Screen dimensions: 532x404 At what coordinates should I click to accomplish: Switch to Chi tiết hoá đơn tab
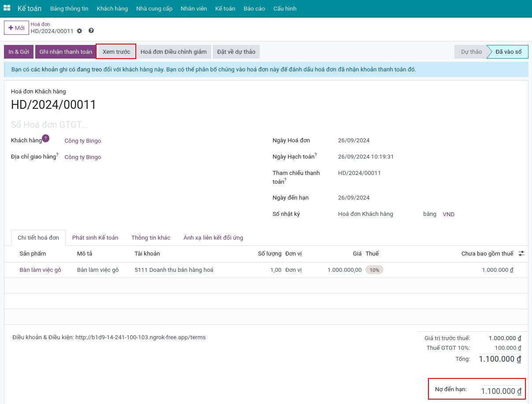[38, 237]
